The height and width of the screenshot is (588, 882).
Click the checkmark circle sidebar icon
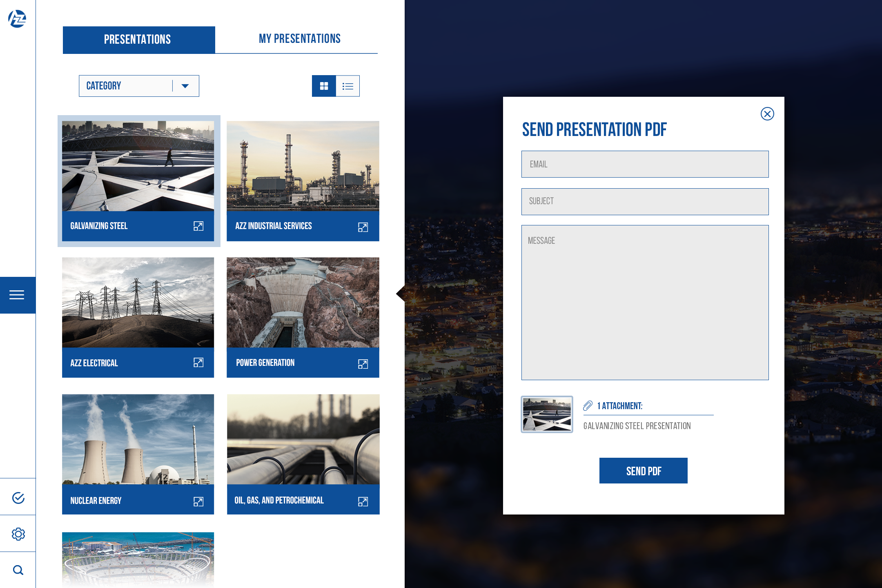coord(18,498)
